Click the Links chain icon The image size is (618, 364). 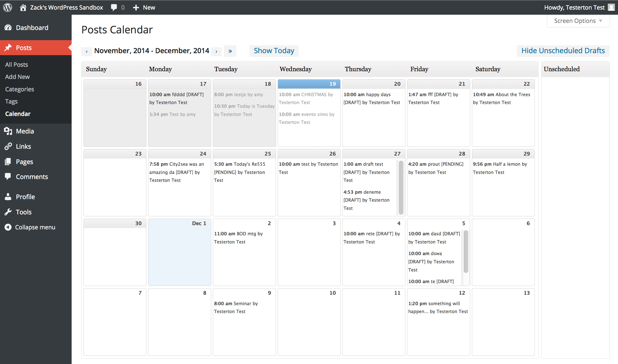(8, 146)
